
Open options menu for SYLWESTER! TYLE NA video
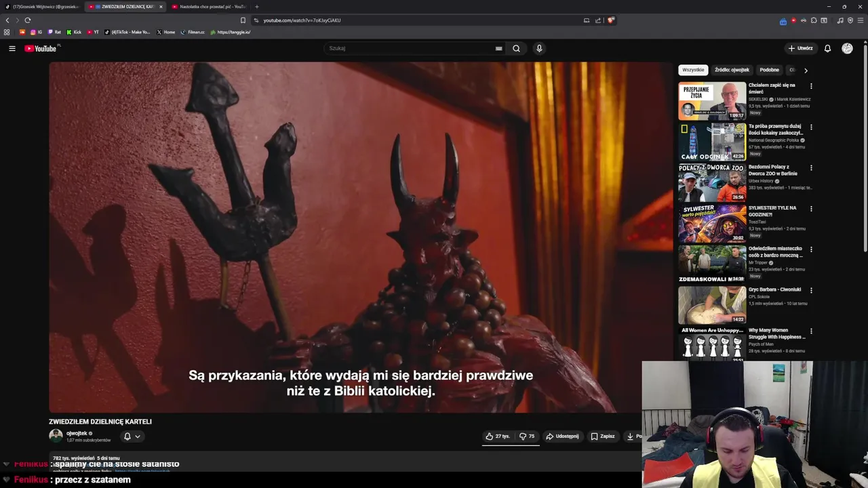pos(811,209)
